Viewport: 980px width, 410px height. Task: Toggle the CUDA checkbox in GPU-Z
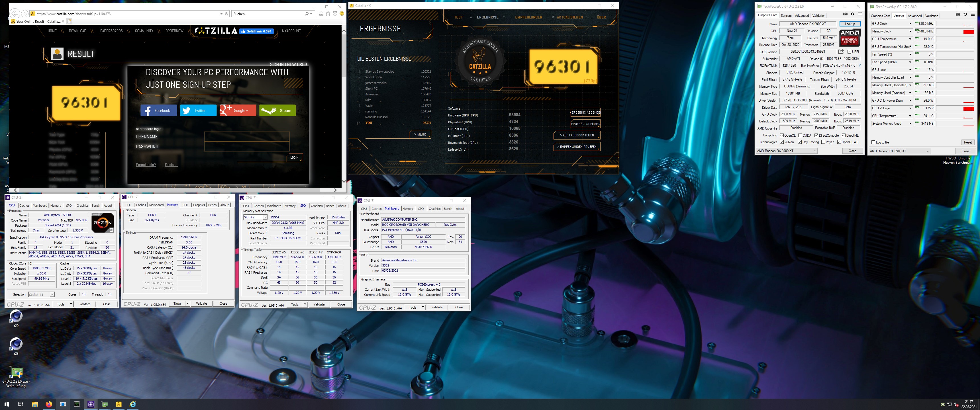[x=800, y=136]
